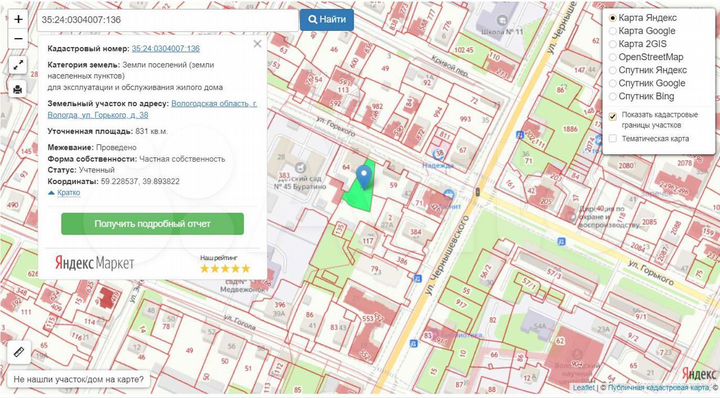Click the Найти search button
The width and height of the screenshot is (720, 398).
[327, 20]
